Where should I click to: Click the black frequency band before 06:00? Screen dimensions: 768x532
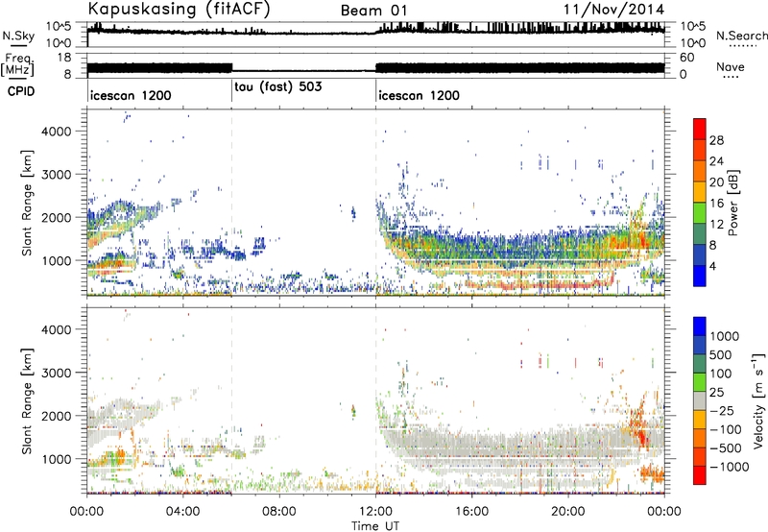click(x=159, y=68)
